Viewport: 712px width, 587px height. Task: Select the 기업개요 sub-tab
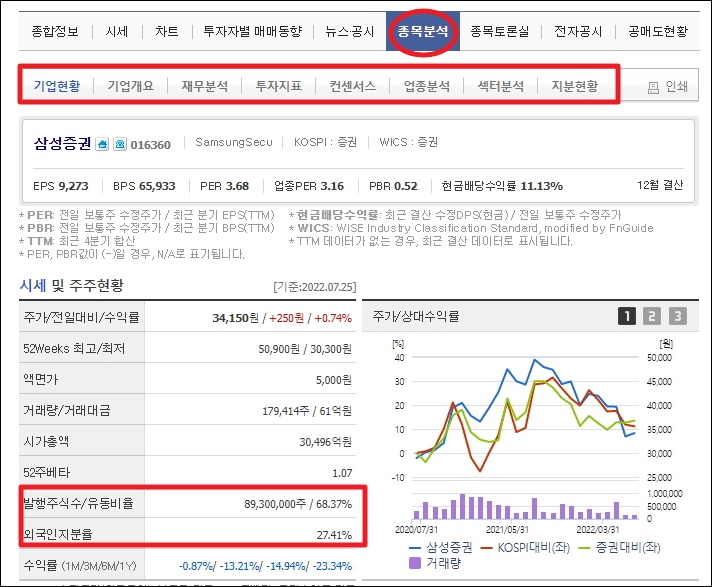pyautogui.click(x=131, y=86)
